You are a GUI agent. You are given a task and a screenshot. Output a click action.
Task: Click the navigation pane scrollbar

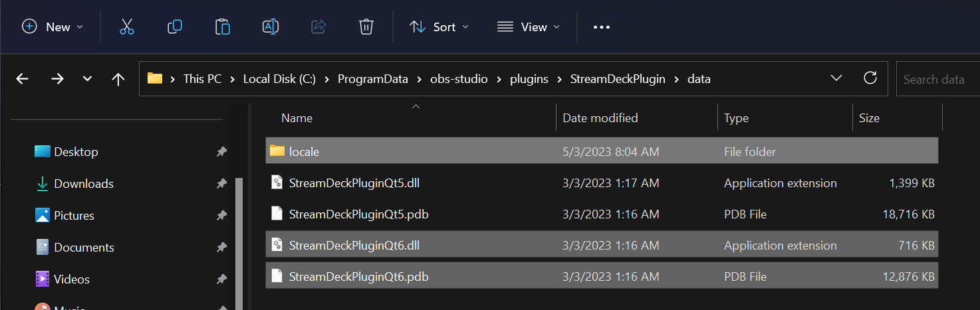[239, 242]
